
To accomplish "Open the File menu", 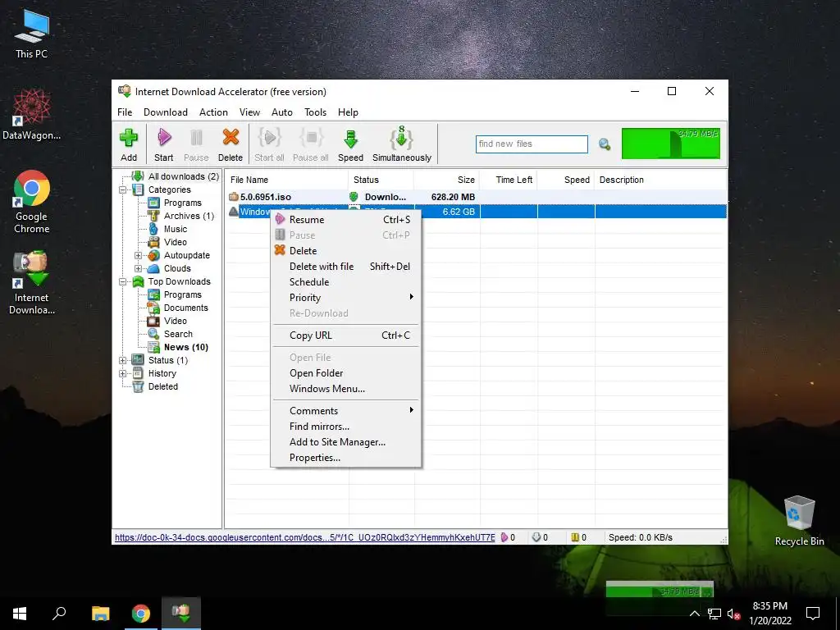I will (125, 112).
